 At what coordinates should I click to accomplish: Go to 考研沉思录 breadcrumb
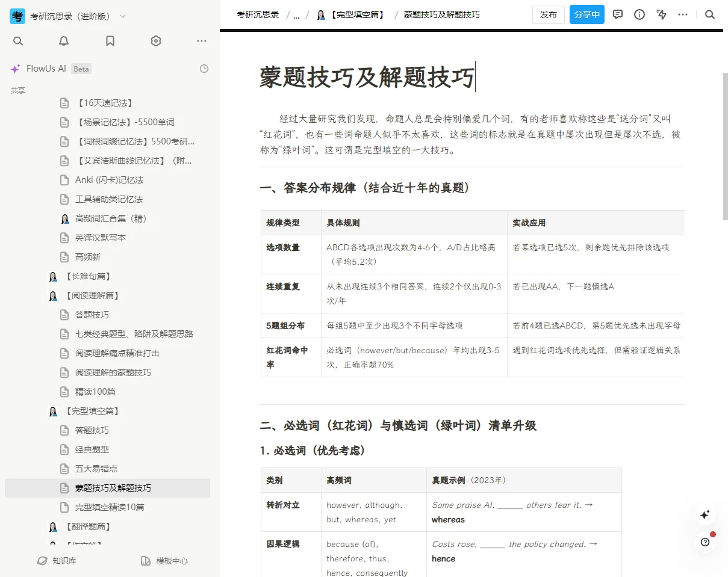(x=258, y=14)
